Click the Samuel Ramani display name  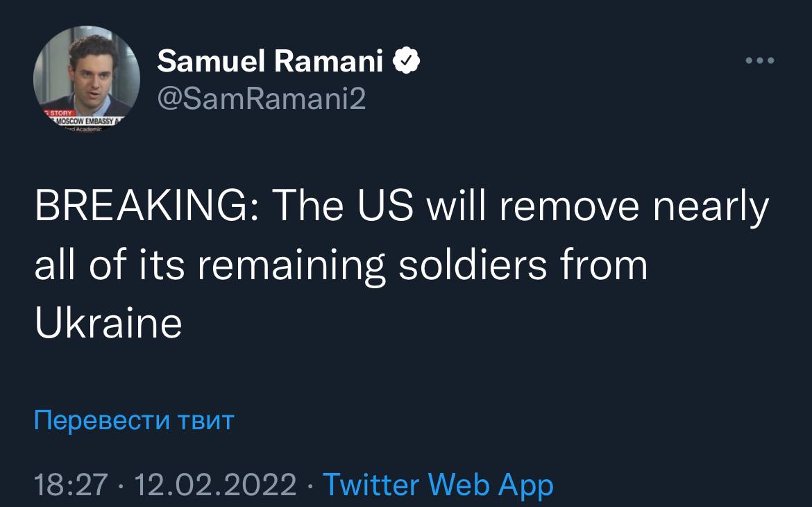click(271, 63)
